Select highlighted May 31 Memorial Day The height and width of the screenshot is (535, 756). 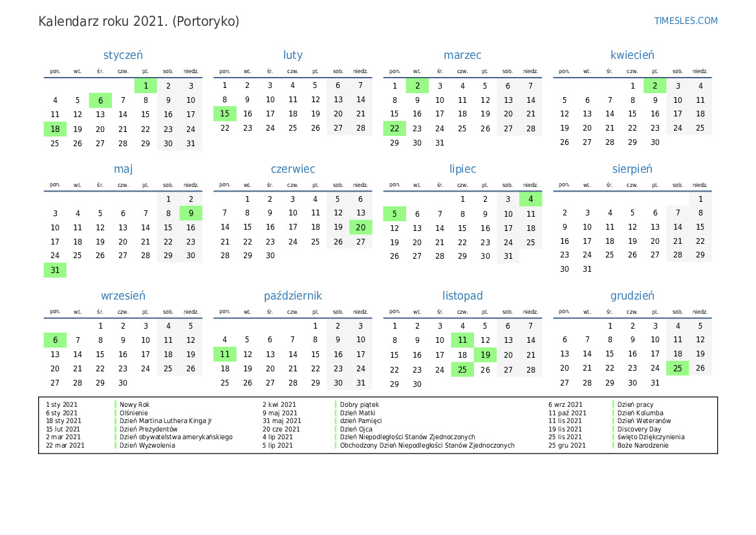(55, 270)
